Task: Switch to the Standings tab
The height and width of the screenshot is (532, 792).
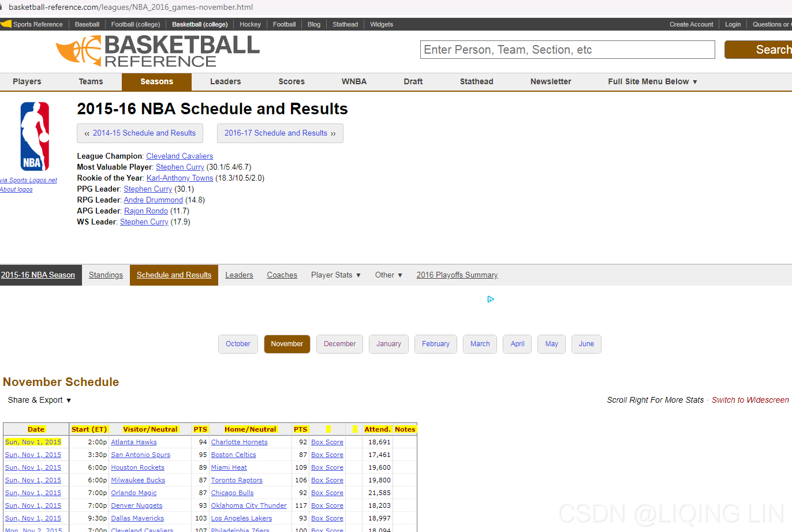Action: tap(106, 275)
